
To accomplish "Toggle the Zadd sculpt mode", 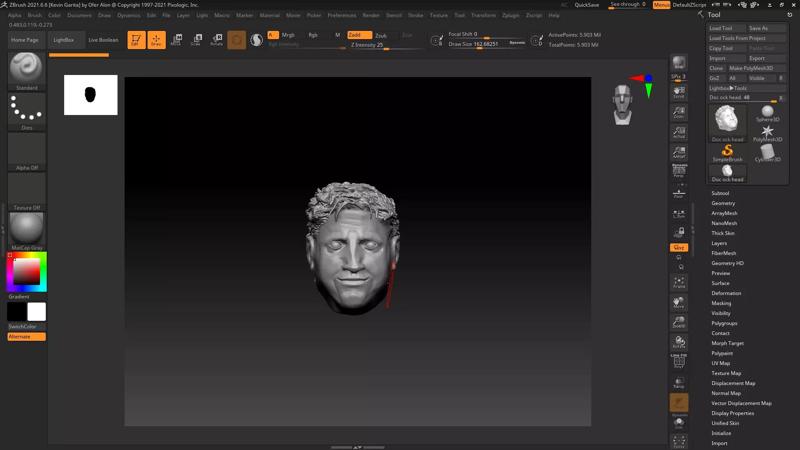I will (x=359, y=35).
